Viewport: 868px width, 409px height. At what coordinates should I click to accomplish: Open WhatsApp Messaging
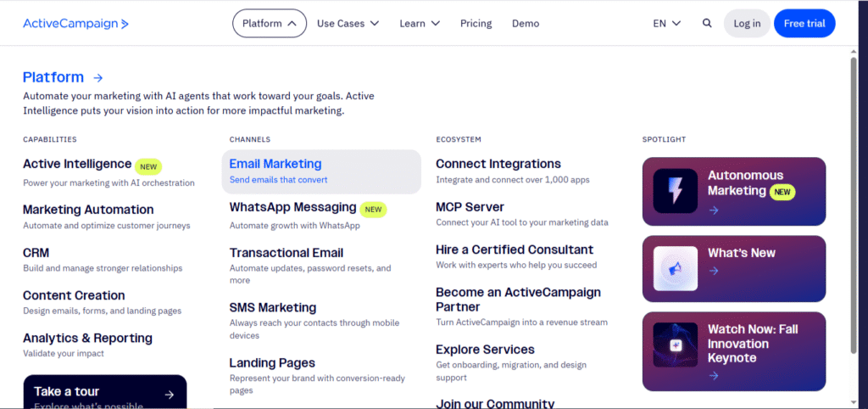pos(292,207)
